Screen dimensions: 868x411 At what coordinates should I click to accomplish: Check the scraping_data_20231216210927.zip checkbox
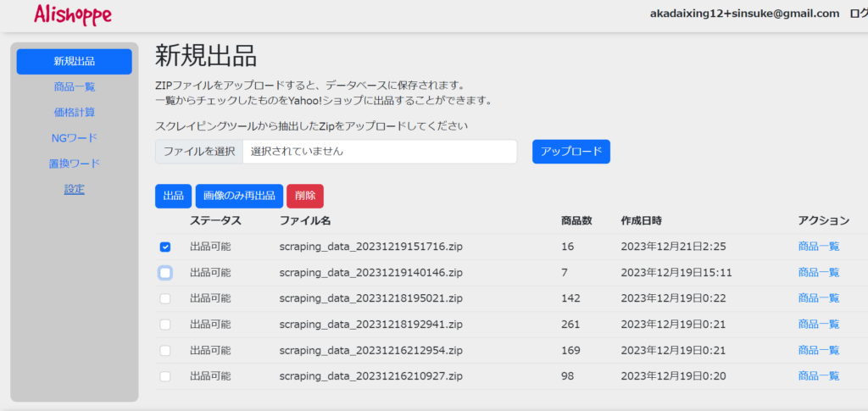point(165,376)
